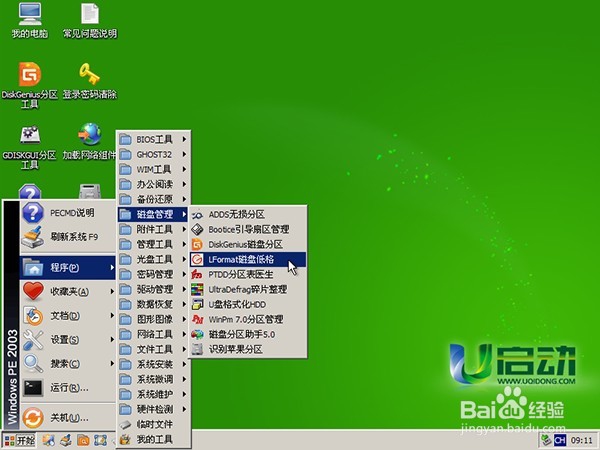Launch U盘格式化HDD
This screenshot has width=600, height=450.
pos(248,304)
